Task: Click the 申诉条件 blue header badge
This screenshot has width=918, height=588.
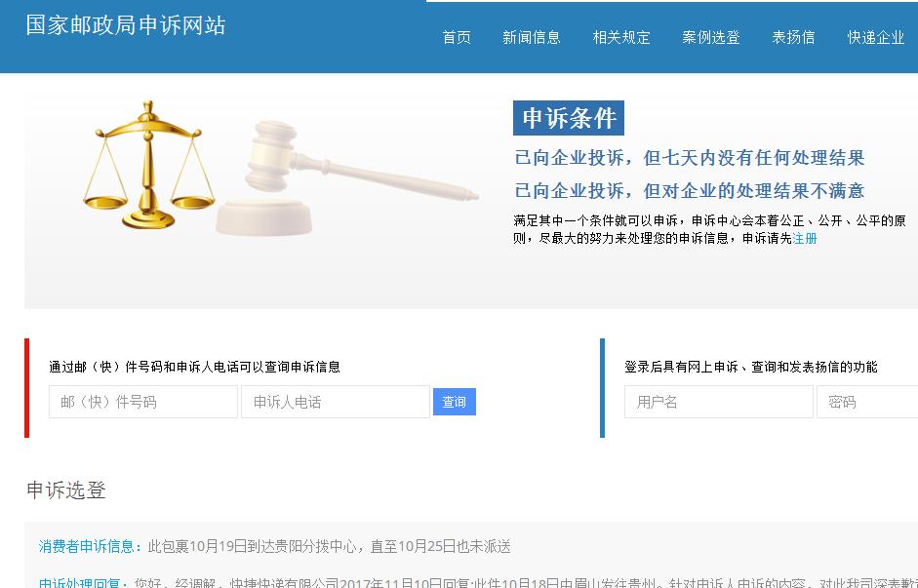Action: point(570,118)
